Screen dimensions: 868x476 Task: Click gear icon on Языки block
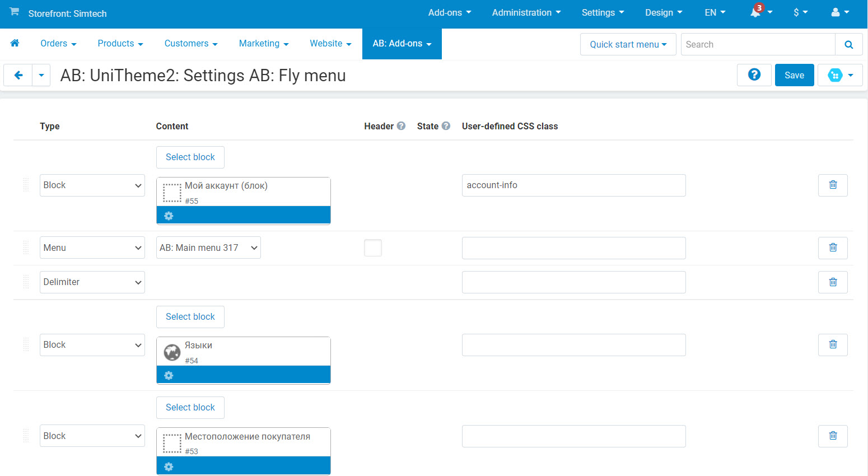(x=169, y=375)
